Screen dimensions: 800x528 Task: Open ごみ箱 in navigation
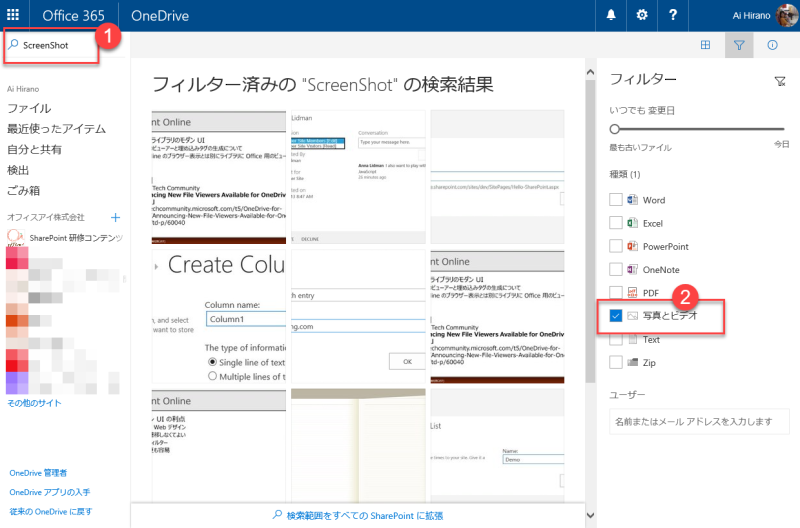[23, 190]
